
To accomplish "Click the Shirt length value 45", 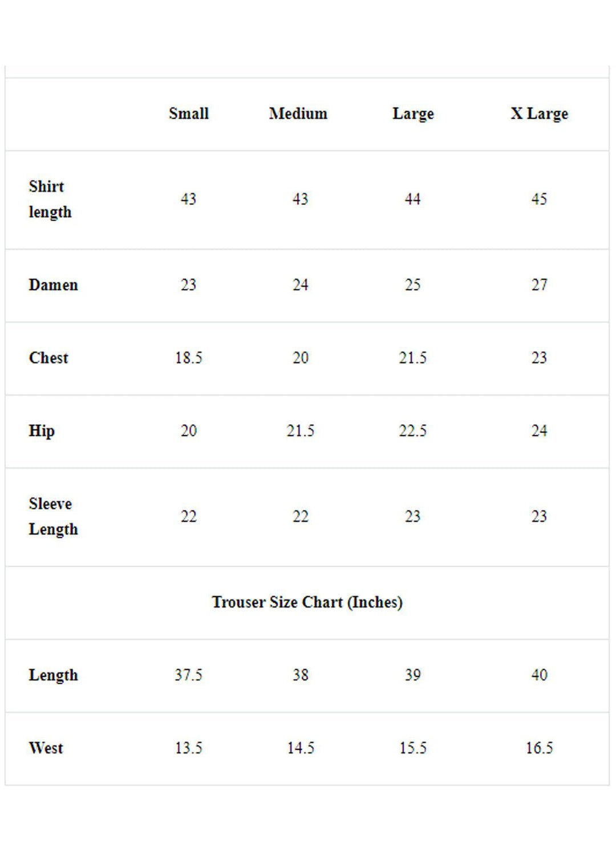I will click(539, 199).
